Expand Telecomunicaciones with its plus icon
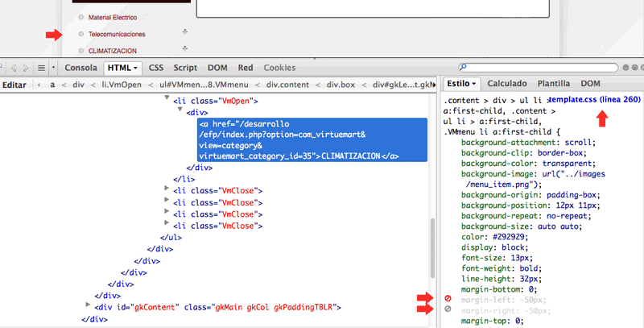644x328 pixels. (185, 31)
